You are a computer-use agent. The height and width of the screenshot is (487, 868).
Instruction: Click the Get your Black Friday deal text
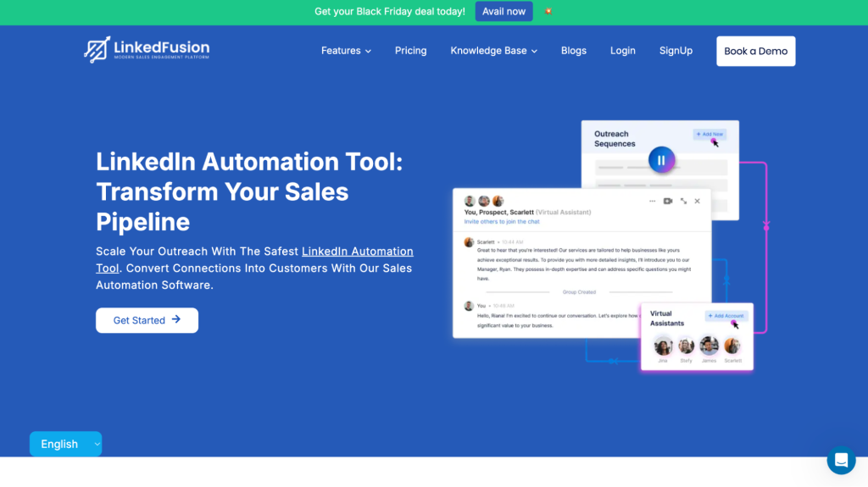[390, 12]
